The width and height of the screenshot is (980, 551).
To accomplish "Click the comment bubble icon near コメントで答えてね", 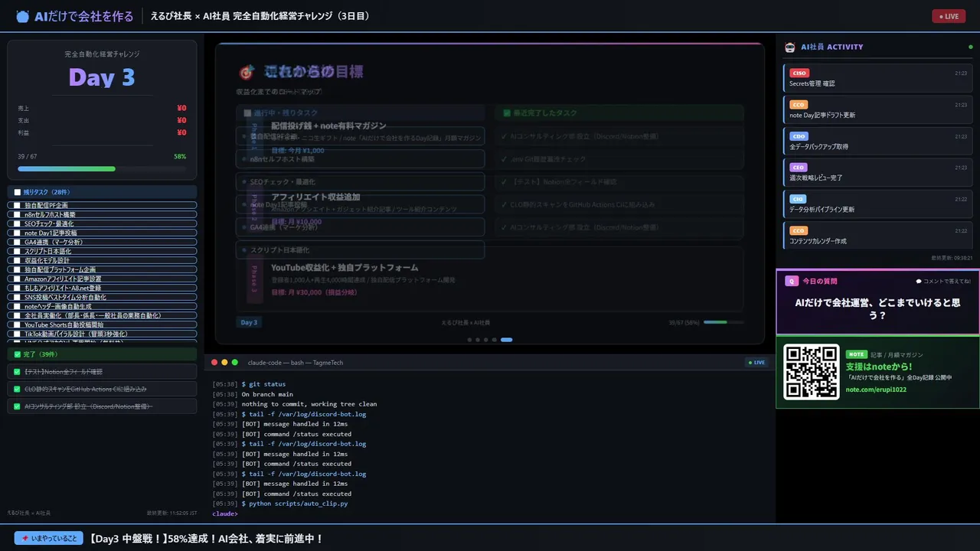I will coord(919,281).
